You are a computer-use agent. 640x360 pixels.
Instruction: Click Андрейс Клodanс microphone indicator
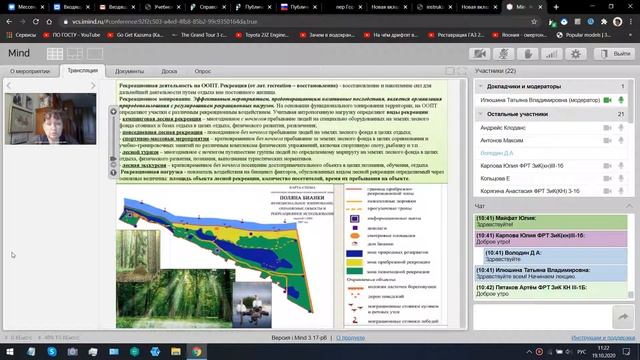click(x=621, y=128)
